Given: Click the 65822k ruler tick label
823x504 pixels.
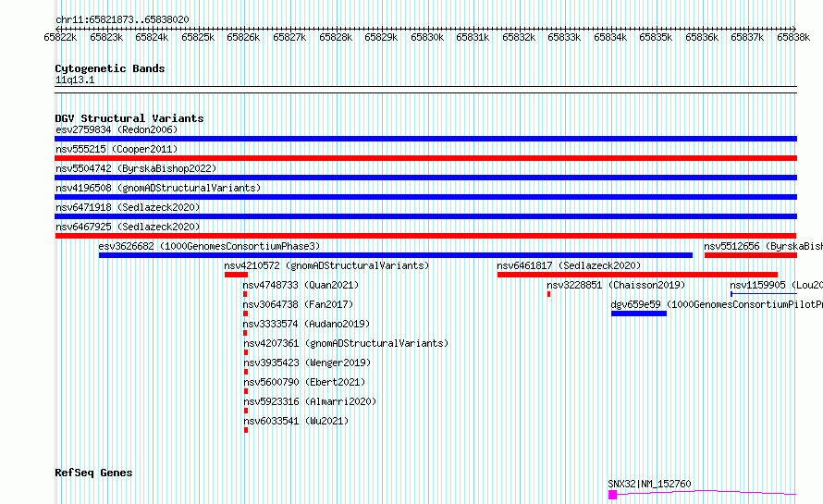Looking at the screenshot, I should [x=60, y=37].
